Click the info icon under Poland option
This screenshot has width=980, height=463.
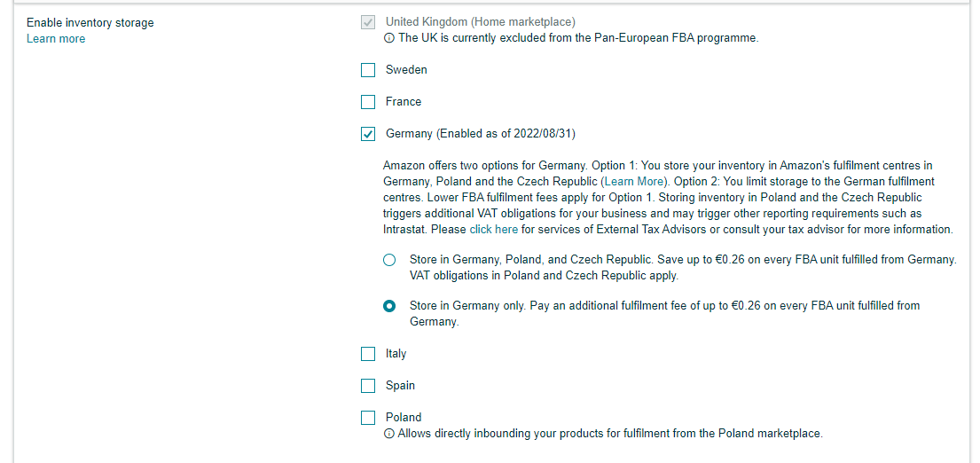click(389, 434)
